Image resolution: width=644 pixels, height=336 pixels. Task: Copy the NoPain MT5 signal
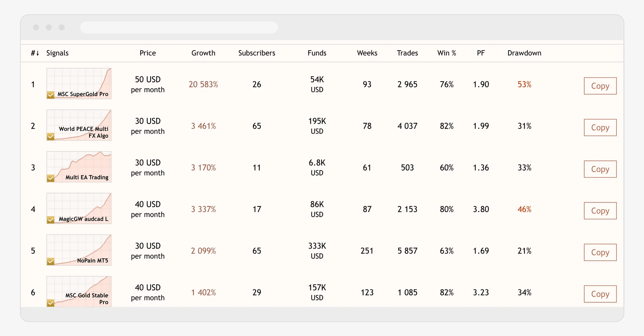[x=600, y=252]
